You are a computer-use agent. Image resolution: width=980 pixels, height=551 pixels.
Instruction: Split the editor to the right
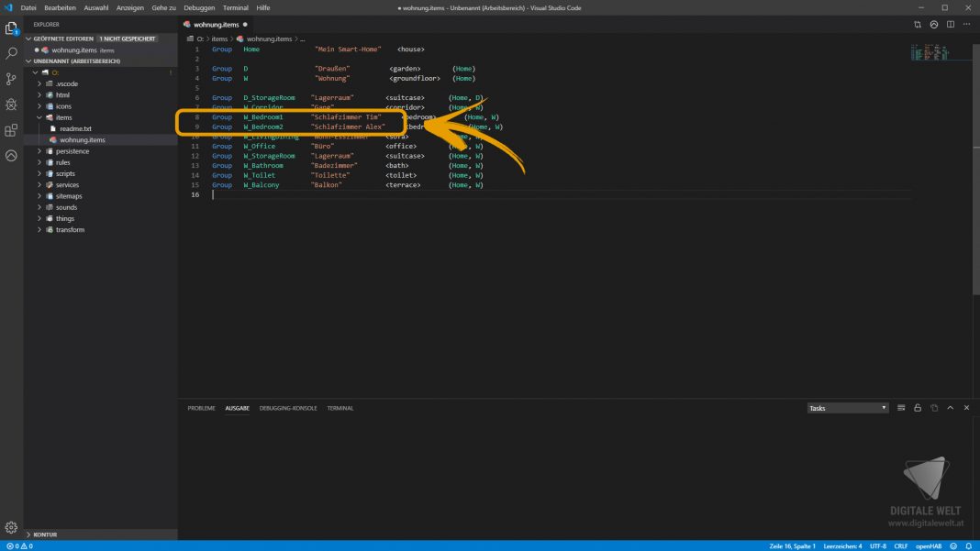click(x=952, y=25)
